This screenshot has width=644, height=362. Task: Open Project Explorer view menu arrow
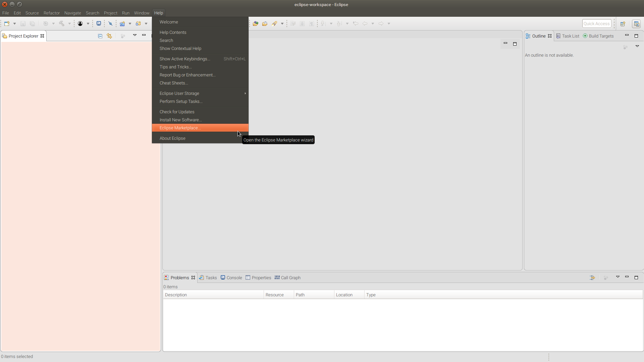click(135, 35)
